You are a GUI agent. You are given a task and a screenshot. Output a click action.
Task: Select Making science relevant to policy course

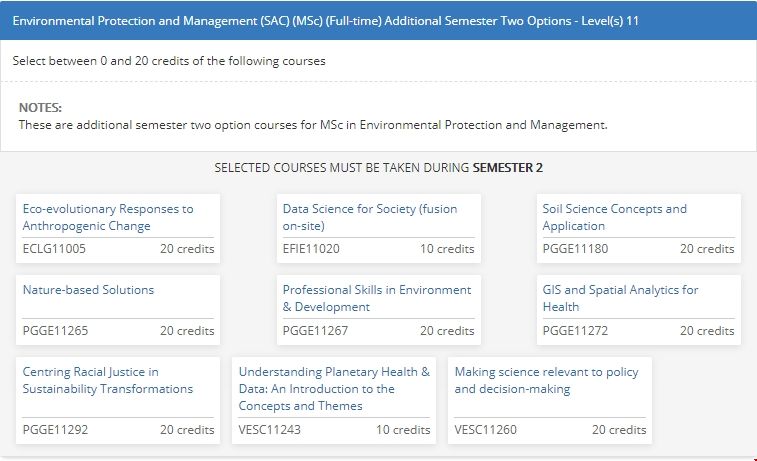(546, 380)
